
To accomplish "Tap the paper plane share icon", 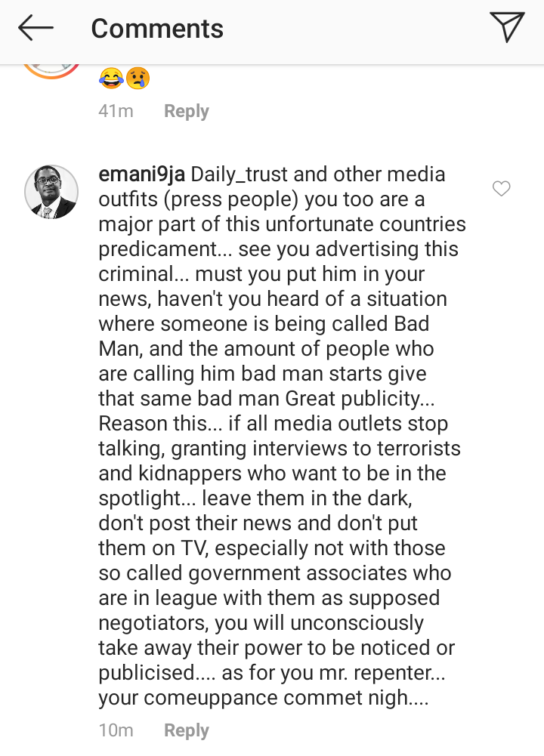I will pyautogui.click(x=507, y=27).
